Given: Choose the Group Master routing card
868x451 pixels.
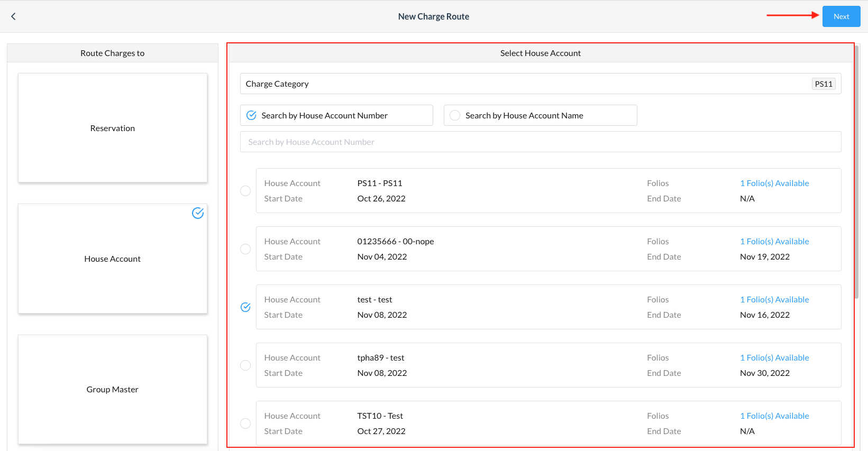Looking at the screenshot, I should pyautogui.click(x=113, y=389).
